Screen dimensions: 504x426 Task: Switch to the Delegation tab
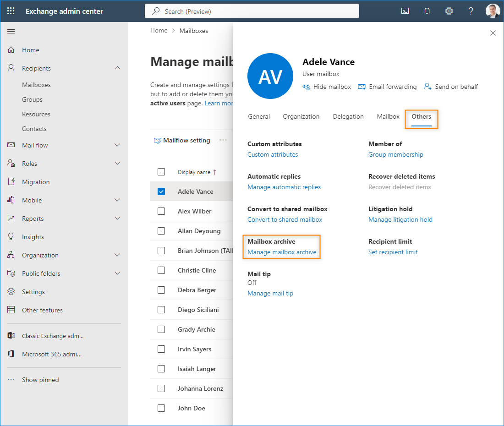pyautogui.click(x=348, y=117)
